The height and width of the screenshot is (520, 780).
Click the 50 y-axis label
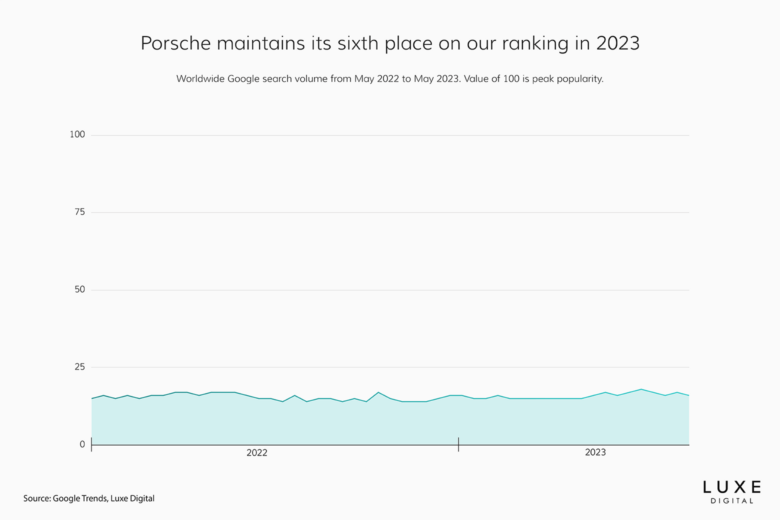tap(80, 290)
